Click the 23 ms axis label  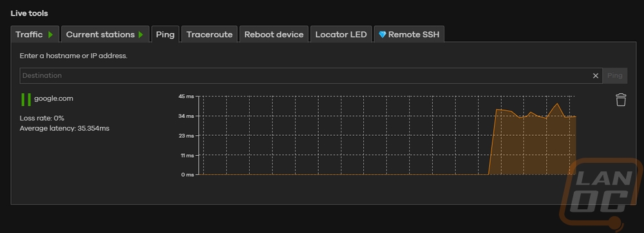tap(186, 136)
